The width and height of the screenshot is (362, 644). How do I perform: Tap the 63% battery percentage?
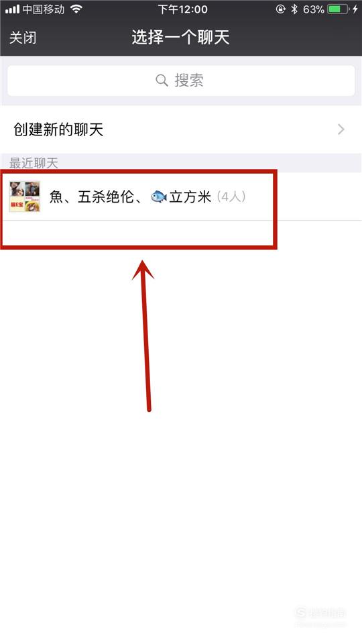(x=314, y=9)
